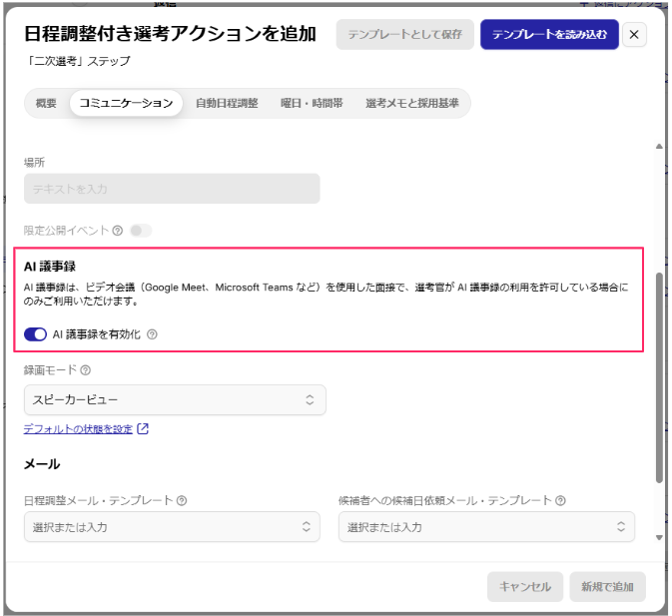This screenshot has height=616, width=672.
Task: Click external link icon after デフォルトの状態を設定
Action: click(x=143, y=428)
